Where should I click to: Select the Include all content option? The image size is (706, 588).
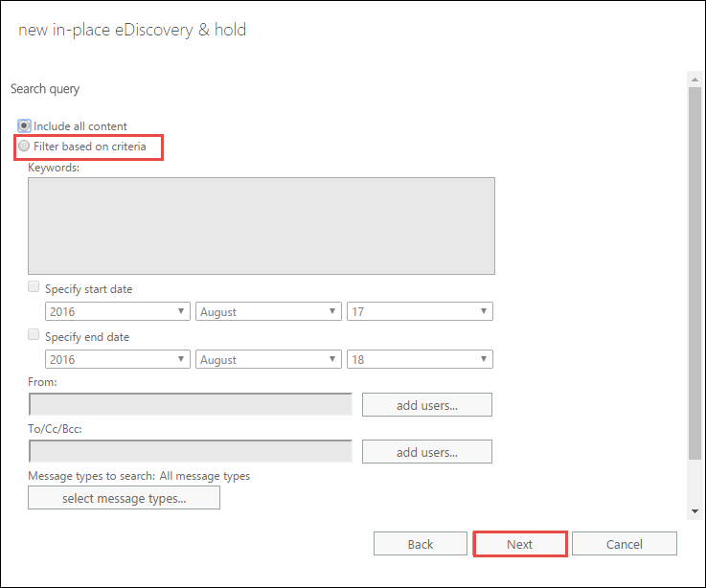24,125
